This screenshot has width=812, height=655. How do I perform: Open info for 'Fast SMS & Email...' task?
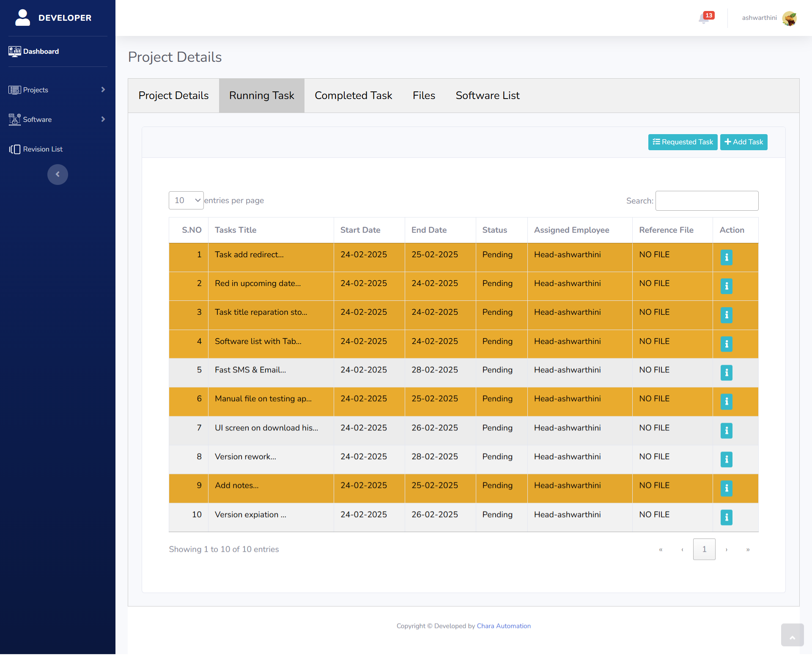tap(726, 373)
